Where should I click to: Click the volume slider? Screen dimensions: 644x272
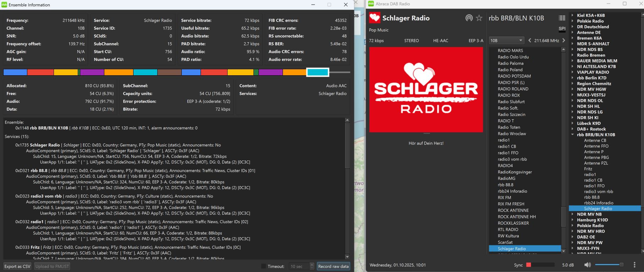click(609, 265)
